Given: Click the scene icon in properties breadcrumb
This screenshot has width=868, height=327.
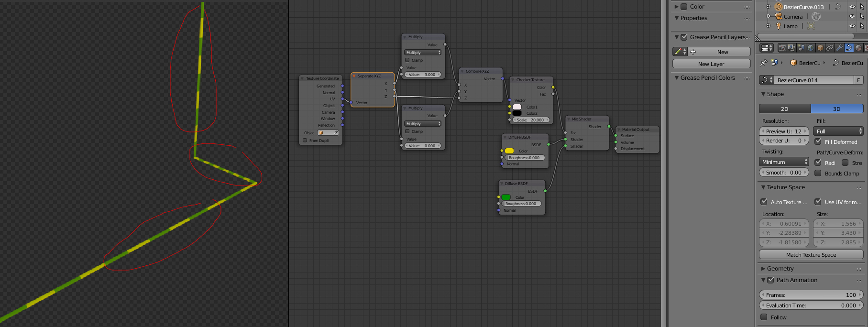Looking at the screenshot, I should pos(775,63).
